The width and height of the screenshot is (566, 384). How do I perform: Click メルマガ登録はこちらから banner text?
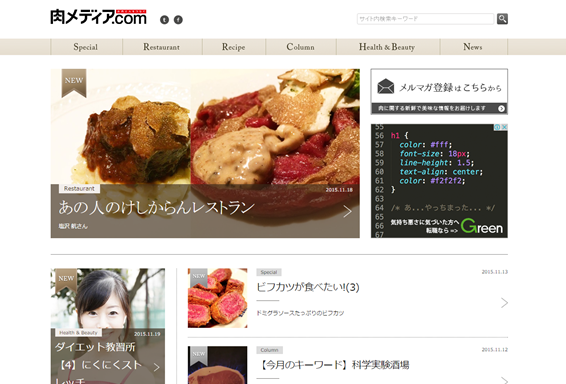pyautogui.click(x=450, y=87)
